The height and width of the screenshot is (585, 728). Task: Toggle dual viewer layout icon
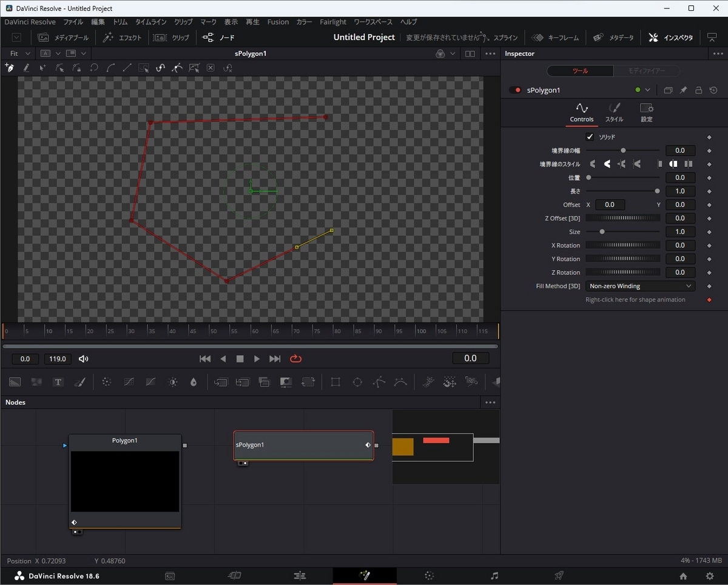click(470, 53)
